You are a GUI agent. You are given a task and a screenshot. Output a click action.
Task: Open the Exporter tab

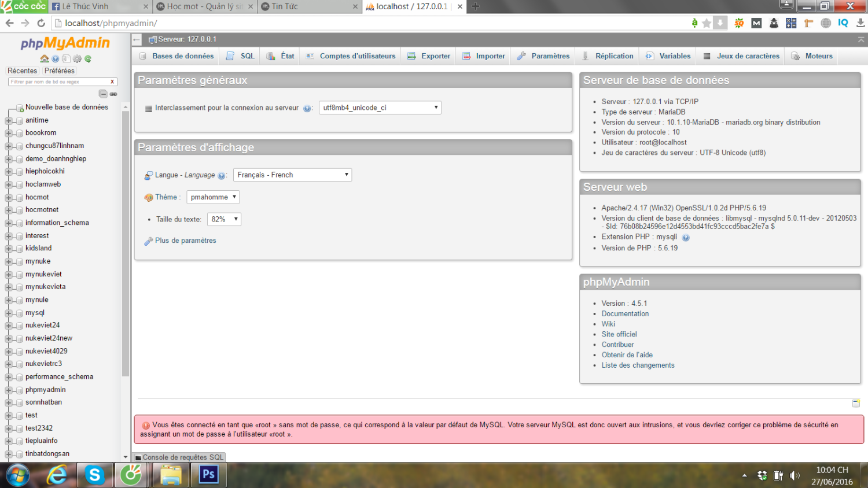[429, 56]
